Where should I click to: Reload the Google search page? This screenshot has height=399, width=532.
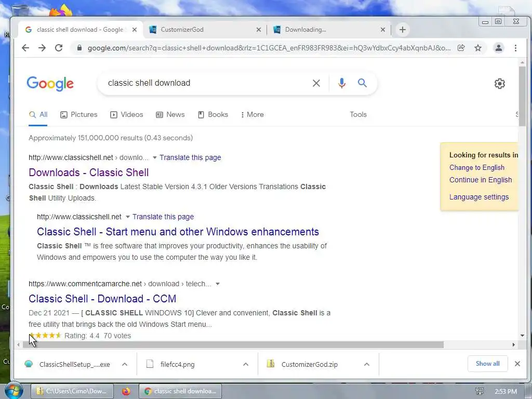[59, 48]
